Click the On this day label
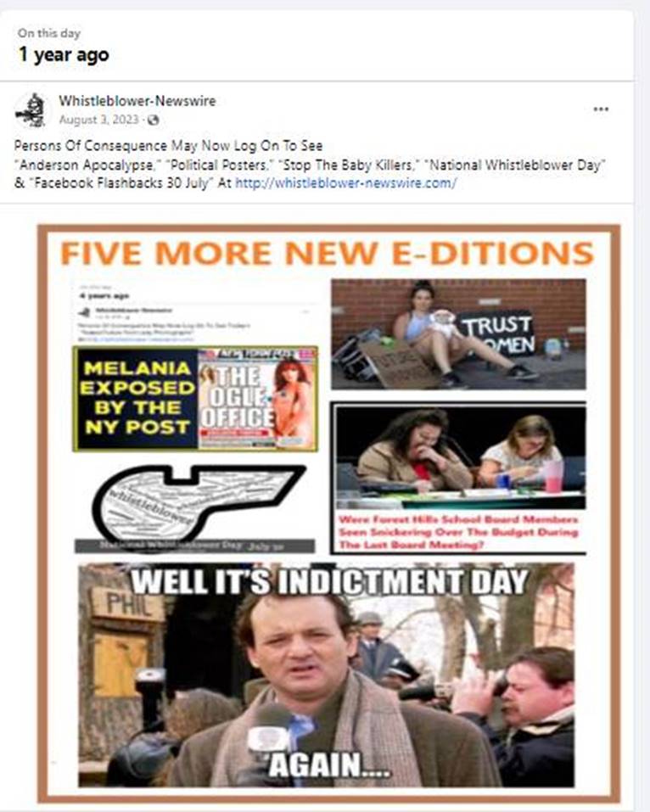 [49, 33]
